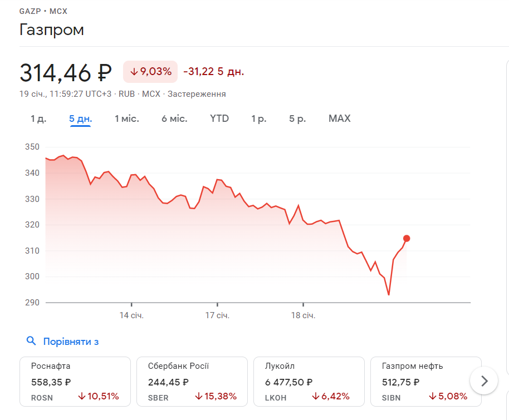509x420 pixels.
Task: Click the right chevron arrow of comparison carousel
Action: pos(484,381)
